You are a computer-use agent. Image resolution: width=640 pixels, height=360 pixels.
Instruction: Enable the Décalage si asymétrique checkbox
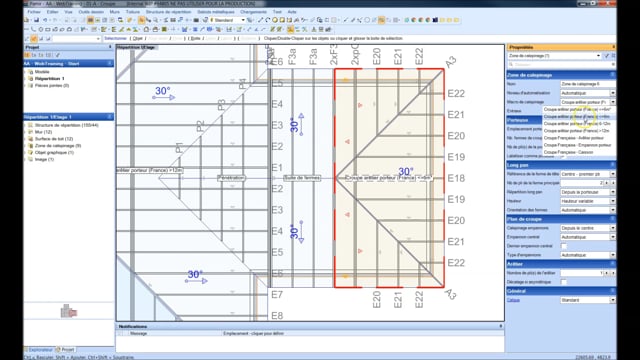[564, 282]
